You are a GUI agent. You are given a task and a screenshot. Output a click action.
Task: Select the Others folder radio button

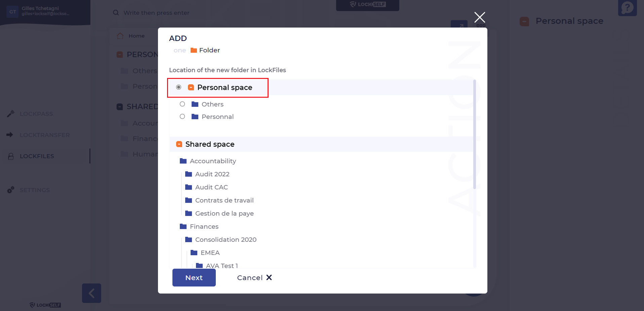[182, 104]
